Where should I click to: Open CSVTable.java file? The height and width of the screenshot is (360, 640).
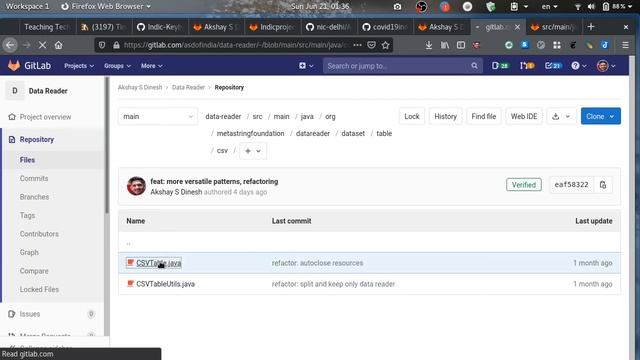click(158, 263)
